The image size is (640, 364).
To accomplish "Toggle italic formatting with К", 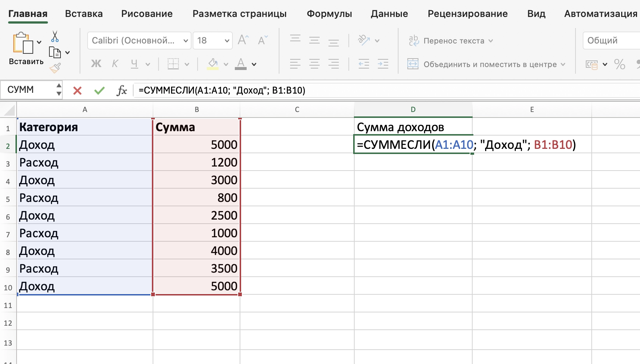I will click(x=115, y=63).
